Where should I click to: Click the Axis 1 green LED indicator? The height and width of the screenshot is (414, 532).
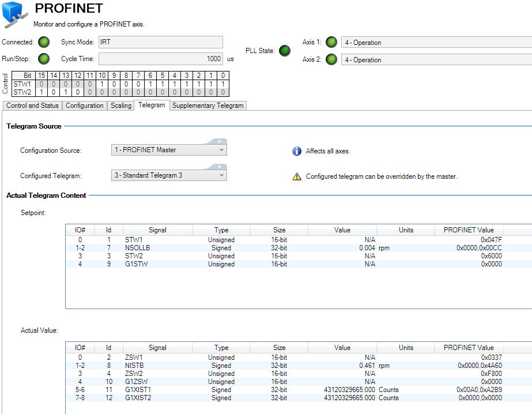[x=331, y=43]
